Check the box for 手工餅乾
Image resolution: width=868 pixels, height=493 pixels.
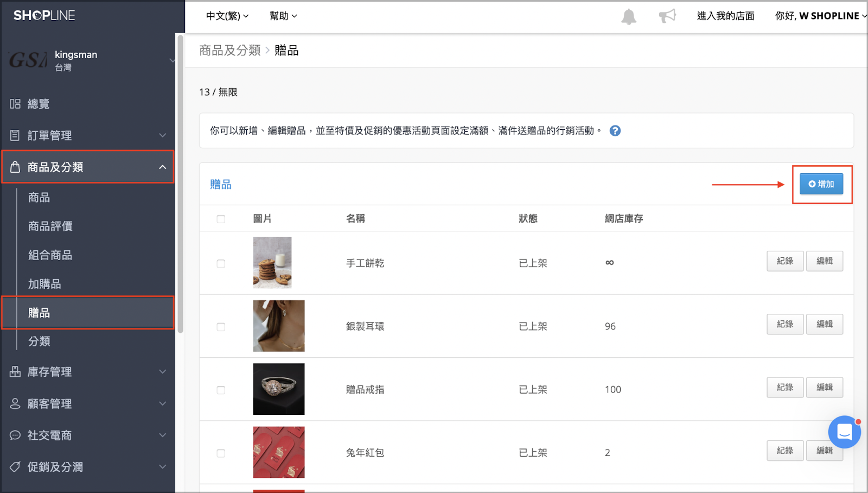click(x=221, y=263)
